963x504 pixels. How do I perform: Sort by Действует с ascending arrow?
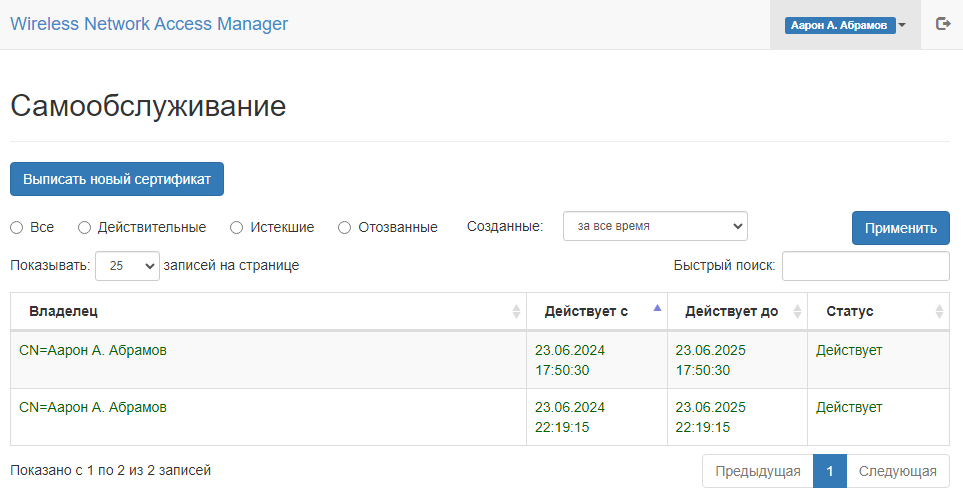[657, 308]
